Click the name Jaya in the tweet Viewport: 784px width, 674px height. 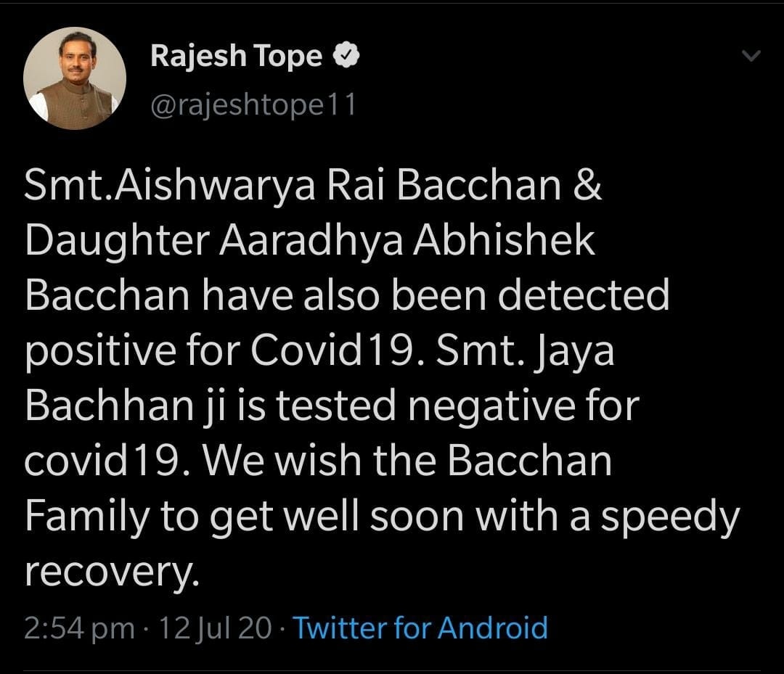tap(575, 353)
